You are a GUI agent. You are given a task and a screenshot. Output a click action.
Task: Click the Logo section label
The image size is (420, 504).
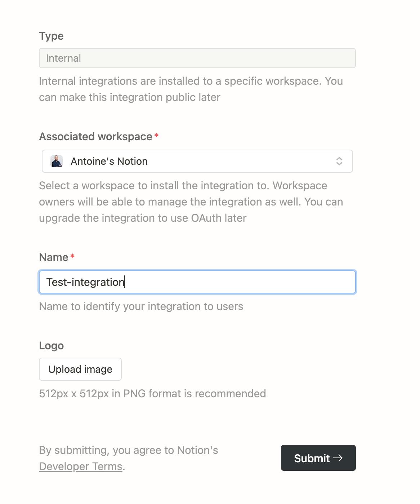(51, 346)
